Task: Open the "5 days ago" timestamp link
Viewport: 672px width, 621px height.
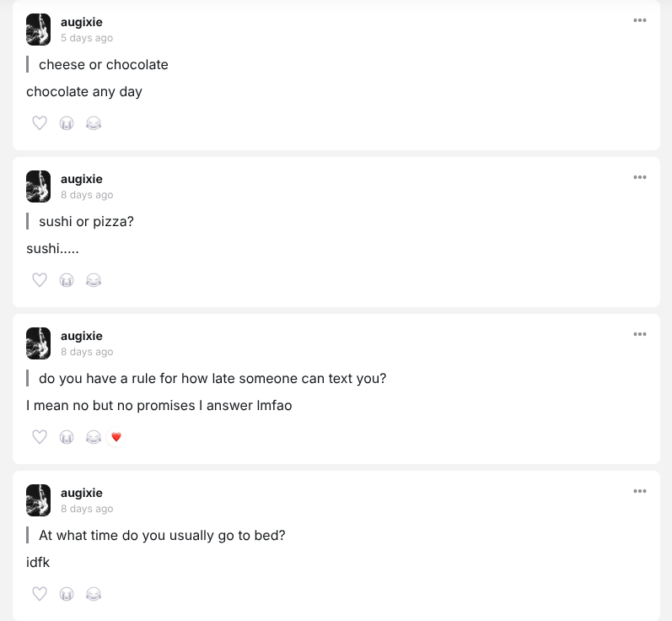Action: point(87,38)
